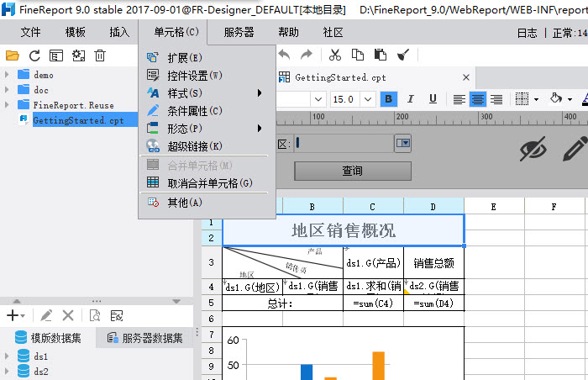Open the fill color bucket dropdown arrow
588x380 pixels.
click(570, 100)
